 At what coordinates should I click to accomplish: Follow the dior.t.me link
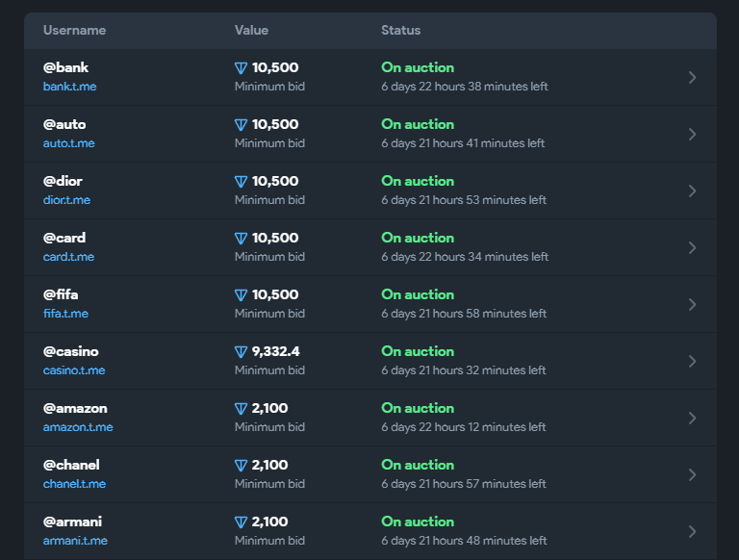[66, 200]
